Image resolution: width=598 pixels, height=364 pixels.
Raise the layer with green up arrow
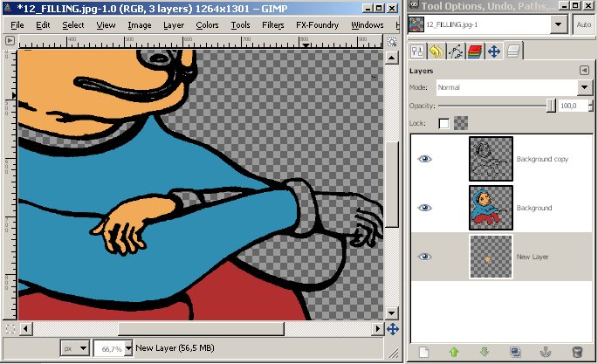454,352
